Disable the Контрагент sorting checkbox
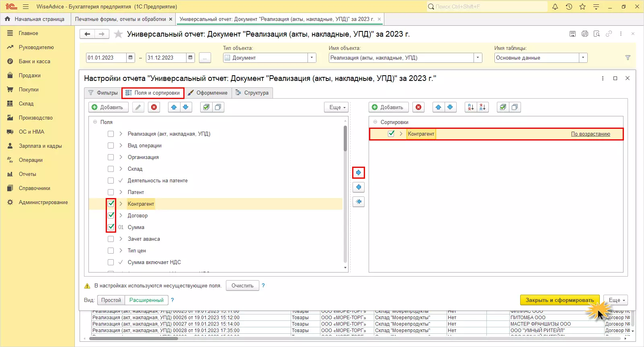Screen dimensions: 644x347 [391, 134]
